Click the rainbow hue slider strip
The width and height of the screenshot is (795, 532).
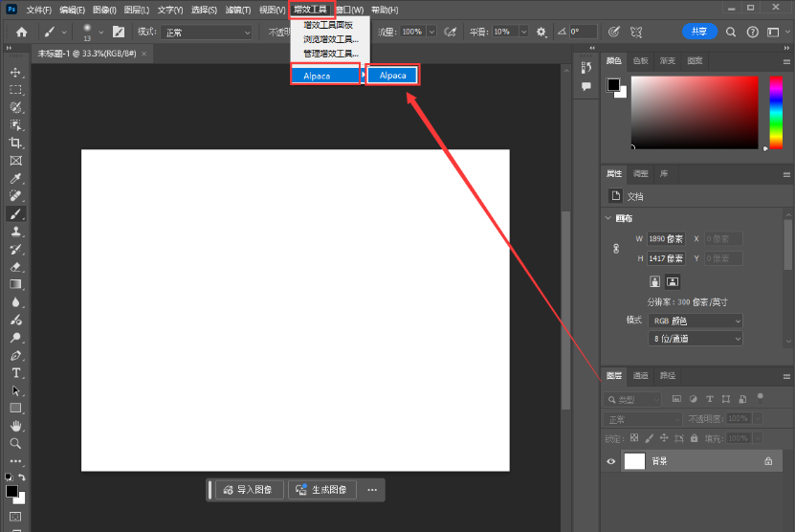click(776, 112)
